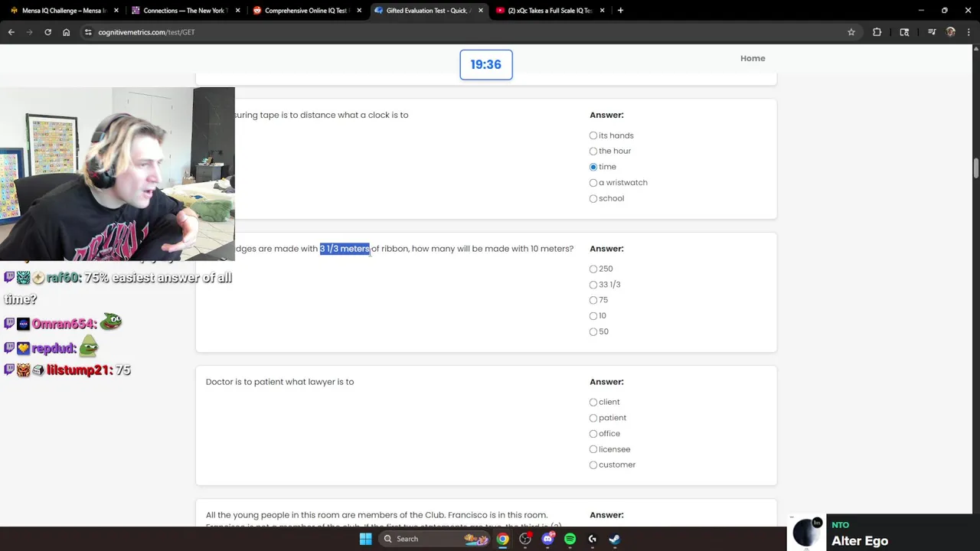Click the page vertical scrollbar thumb

975,168
